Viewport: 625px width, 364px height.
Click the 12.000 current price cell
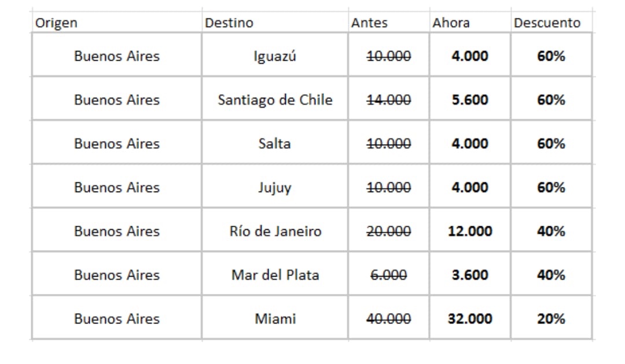click(x=470, y=230)
